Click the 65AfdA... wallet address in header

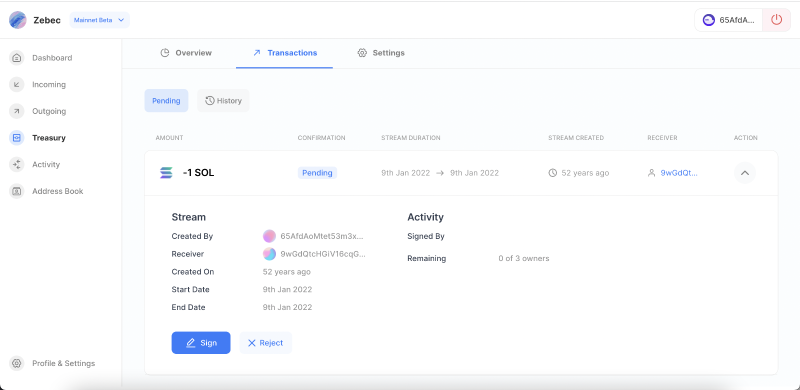click(736, 20)
